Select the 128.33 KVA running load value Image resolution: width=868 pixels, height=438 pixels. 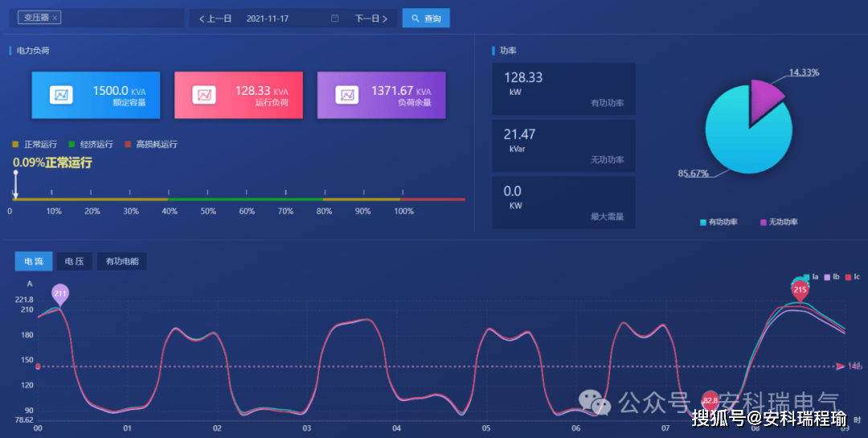pyautogui.click(x=261, y=91)
